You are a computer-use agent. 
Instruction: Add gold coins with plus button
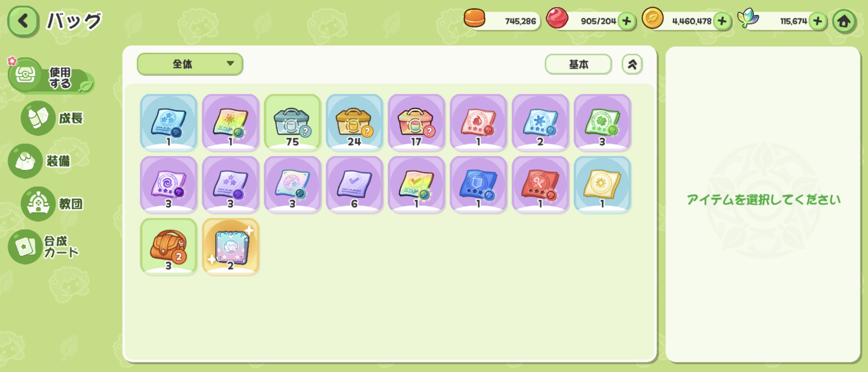(722, 21)
